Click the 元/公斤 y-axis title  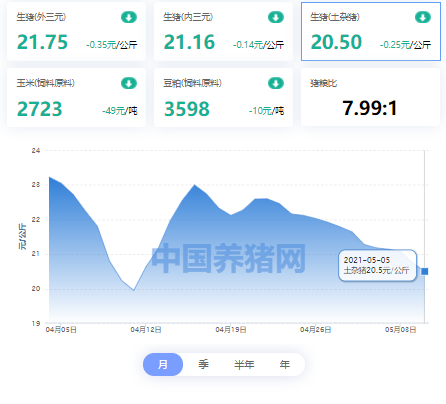click(22, 237)
